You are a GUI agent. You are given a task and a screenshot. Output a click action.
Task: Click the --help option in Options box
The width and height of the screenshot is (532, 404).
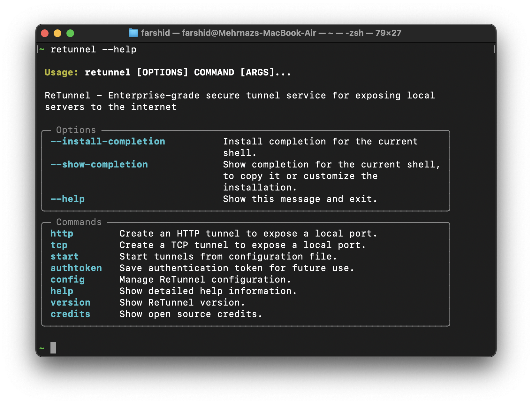click(67, 199)
